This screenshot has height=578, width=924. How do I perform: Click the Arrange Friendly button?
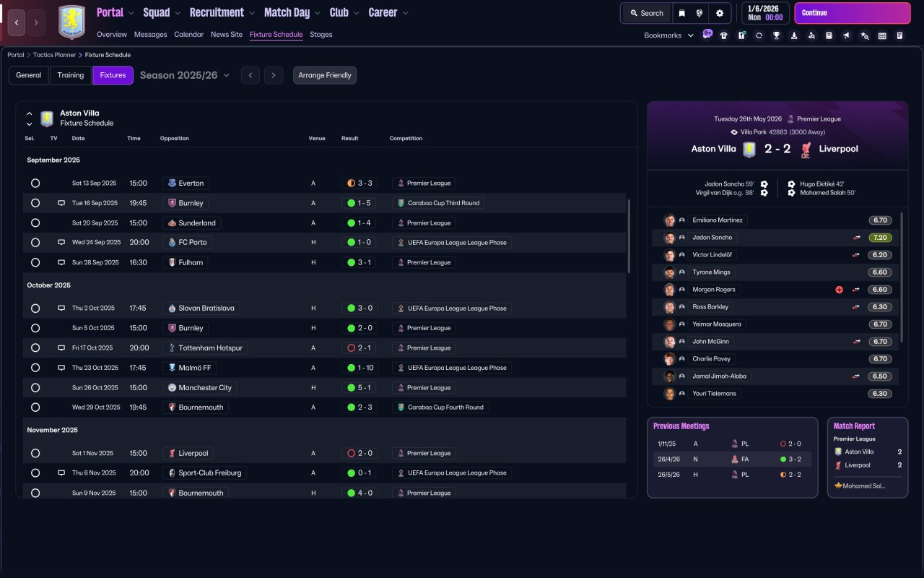click(325, 75)
